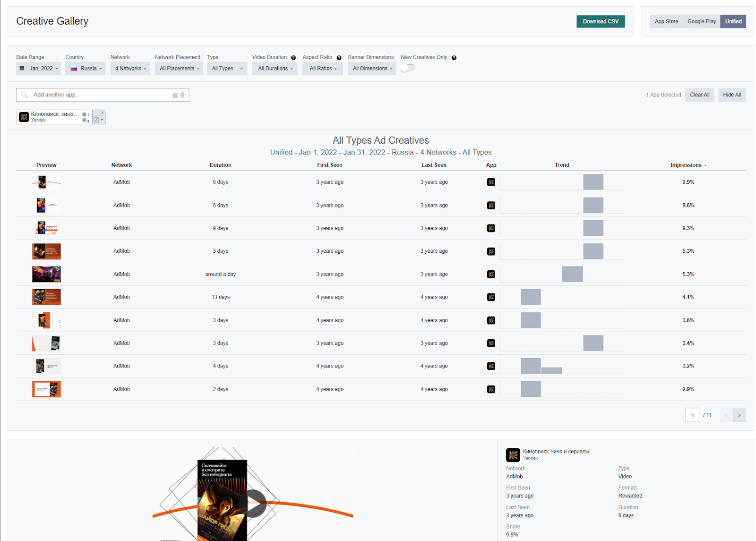Click the App icon in the 9.3% row
Viewport: 756px width, 541px height.
click(491, 228)
